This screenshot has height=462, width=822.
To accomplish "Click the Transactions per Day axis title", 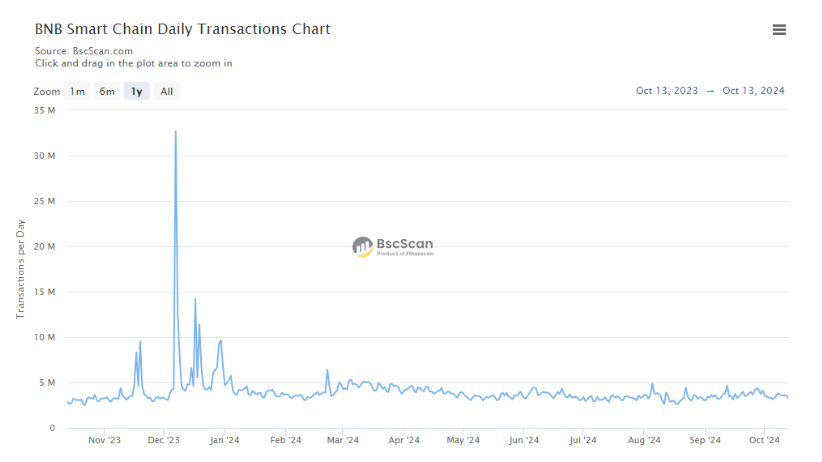I will [x=20, y=270].
